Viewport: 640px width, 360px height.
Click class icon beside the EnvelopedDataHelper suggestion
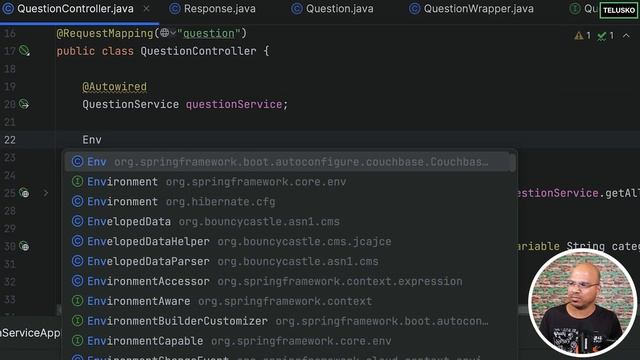[x=78, y=241]
